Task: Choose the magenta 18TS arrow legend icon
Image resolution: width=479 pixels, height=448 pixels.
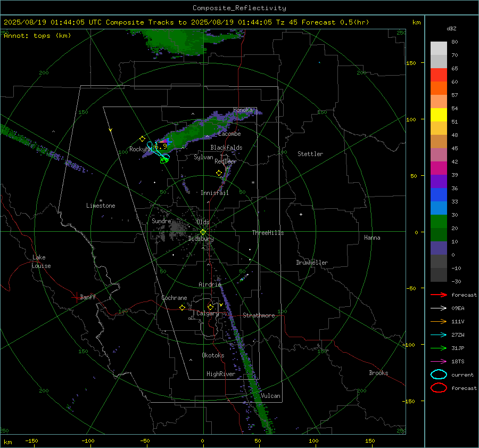Action: point(439,362)
